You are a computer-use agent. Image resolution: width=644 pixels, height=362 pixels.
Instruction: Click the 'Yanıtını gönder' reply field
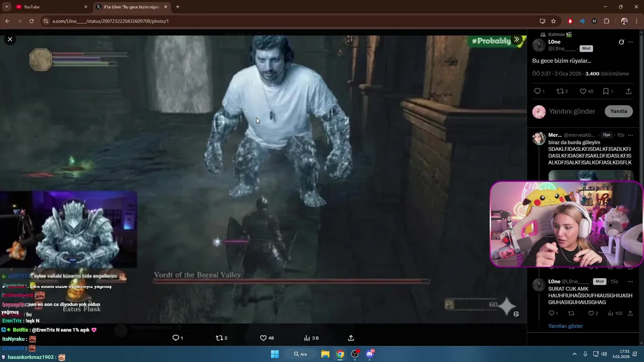(572, 111)
